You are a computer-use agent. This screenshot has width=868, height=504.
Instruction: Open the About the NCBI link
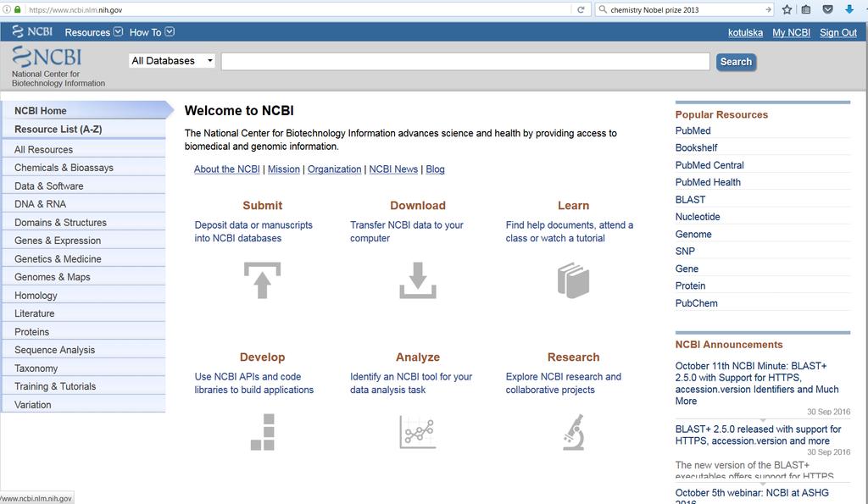[226, 169]
